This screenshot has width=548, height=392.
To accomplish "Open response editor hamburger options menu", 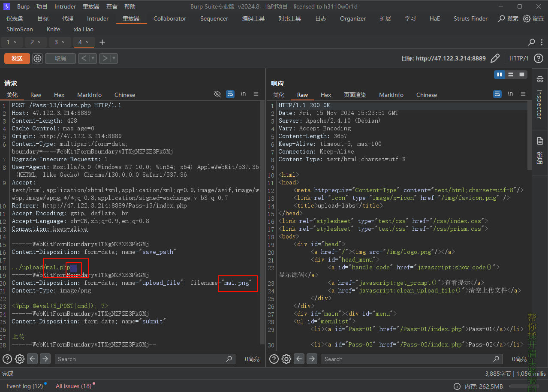I will pyautogui.click(x=523, y=94).
